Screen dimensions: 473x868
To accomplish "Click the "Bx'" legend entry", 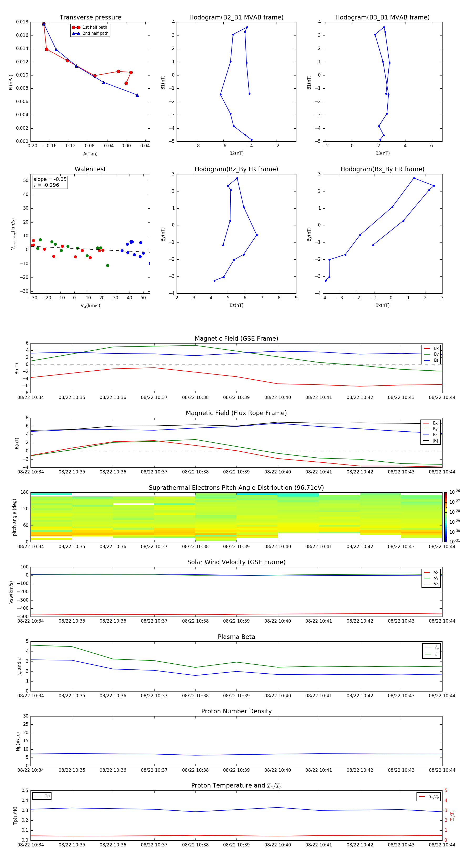I will (x=431, y=423).
